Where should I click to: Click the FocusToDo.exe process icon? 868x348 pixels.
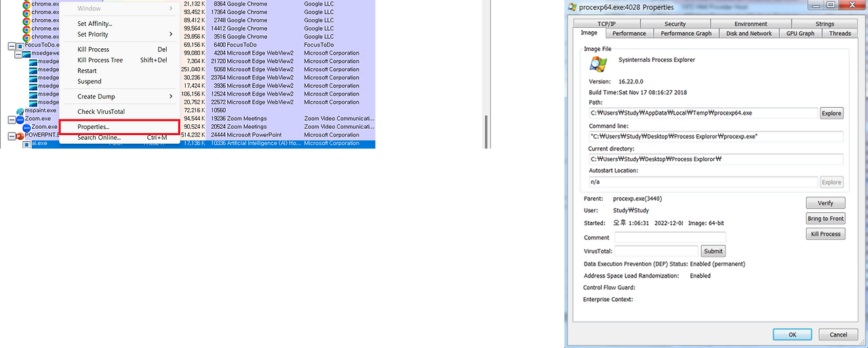[x=20, y=45]
